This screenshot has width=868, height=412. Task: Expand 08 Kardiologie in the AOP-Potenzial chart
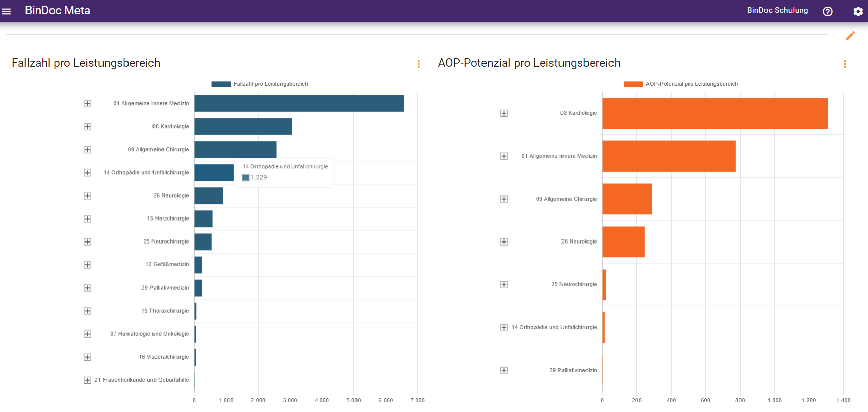pyautogui.click(x=504, y=113)
